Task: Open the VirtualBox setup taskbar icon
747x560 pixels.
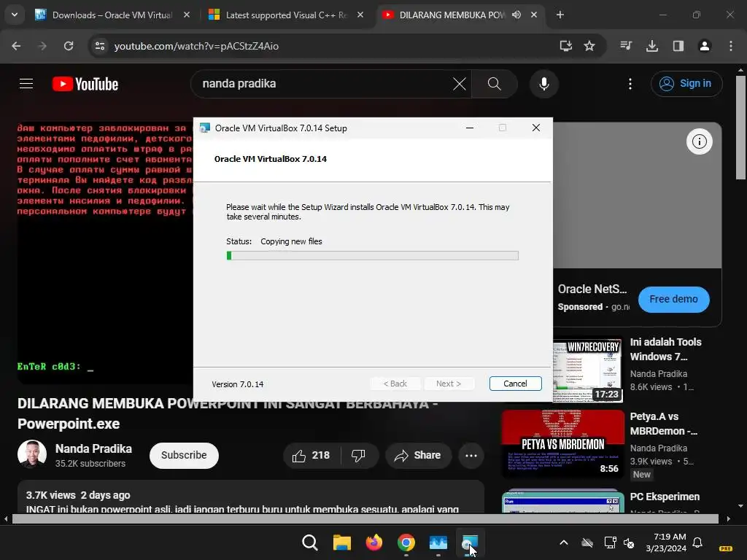Action: 470,542
